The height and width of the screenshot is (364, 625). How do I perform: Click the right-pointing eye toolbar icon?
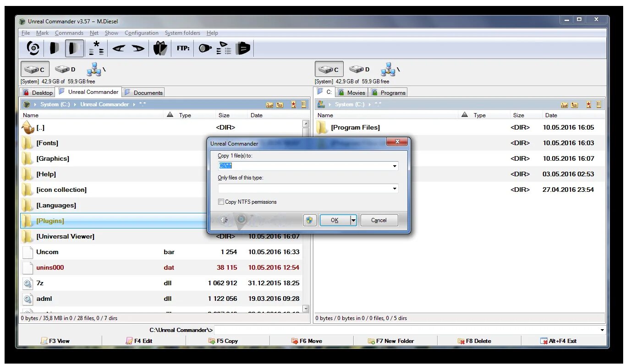(138, 48)
